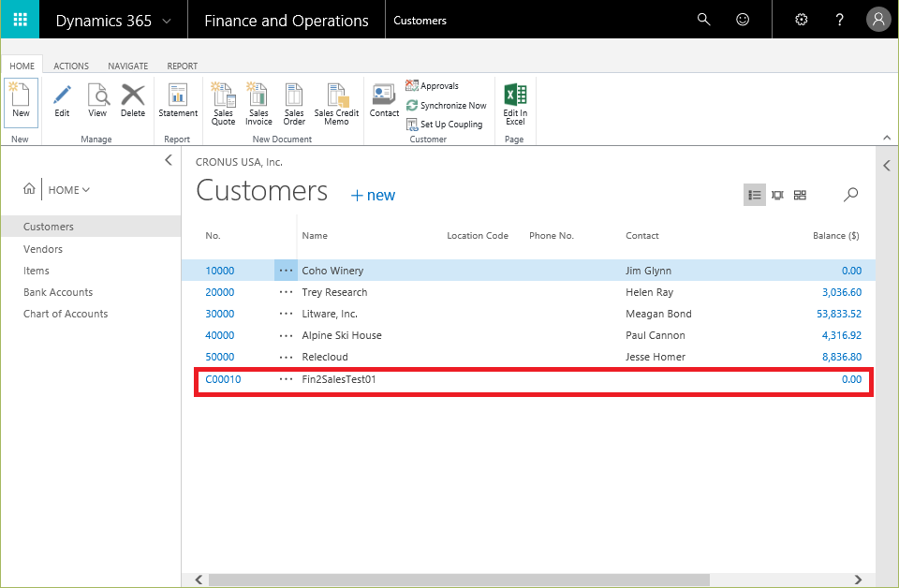The image size is (899, 588).
Task: Create a Sales Invoice document
Action: [258, 104]
